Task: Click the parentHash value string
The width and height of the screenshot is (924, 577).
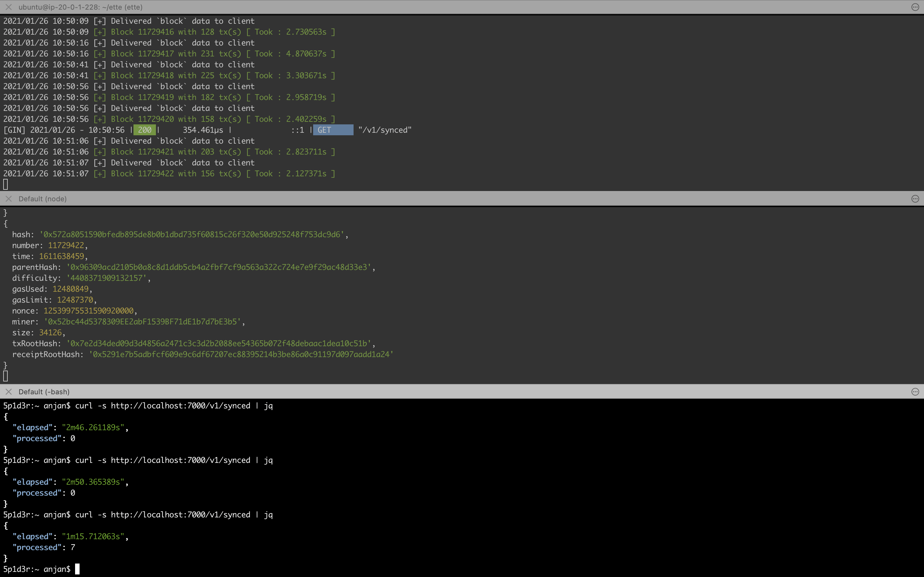Action: click(220, 267)
